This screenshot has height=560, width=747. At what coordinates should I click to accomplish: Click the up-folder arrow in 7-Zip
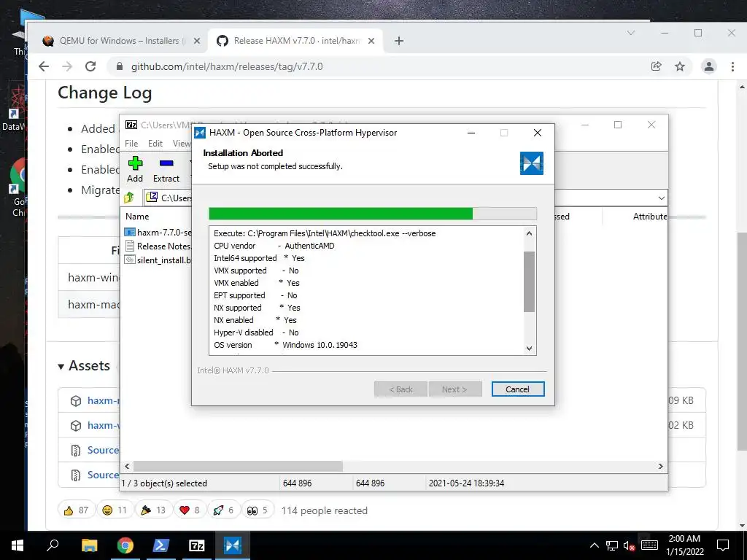[x=128, y=197]
